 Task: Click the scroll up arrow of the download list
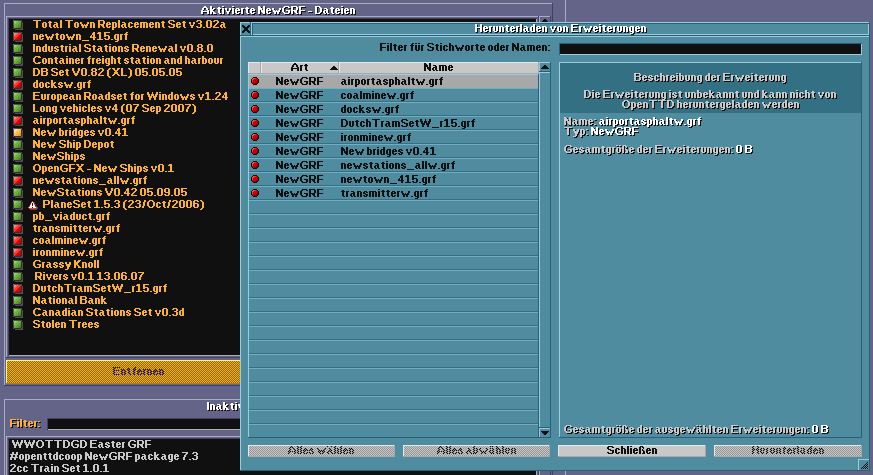click(x=544, y=69)
